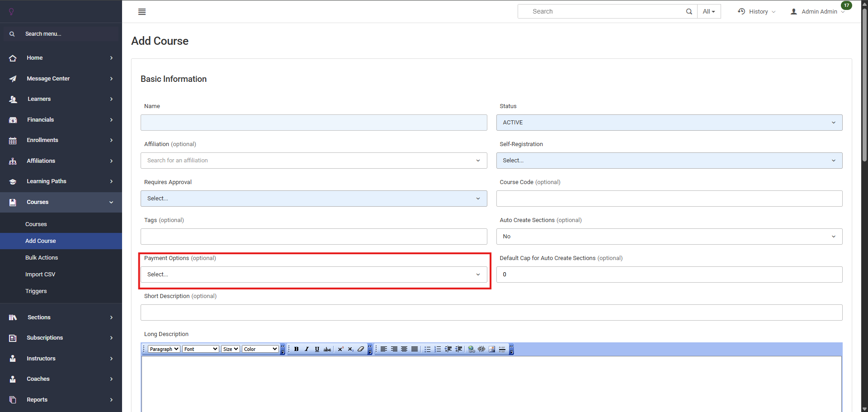Focus the Tags input field
The width and height of the screenshot is (868, 412).
point(314,237)
